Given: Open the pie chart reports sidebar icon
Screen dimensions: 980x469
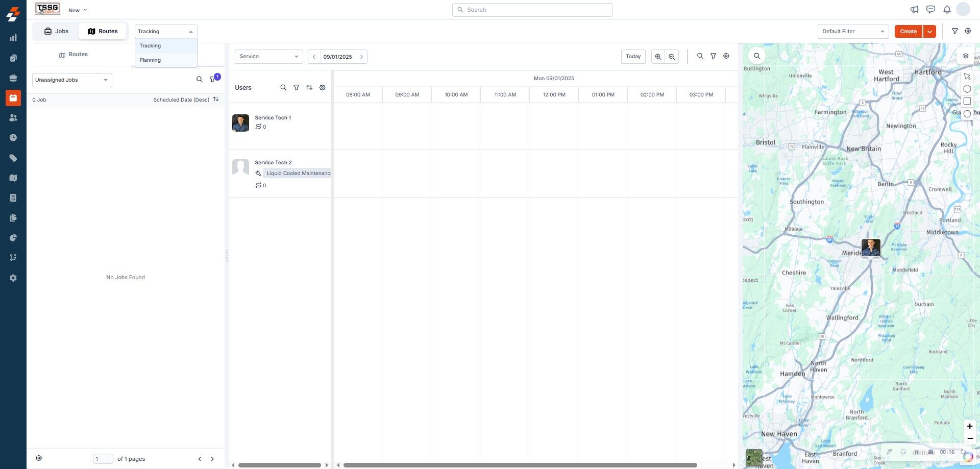Looking at the screenshot, I should coord(13,238).
